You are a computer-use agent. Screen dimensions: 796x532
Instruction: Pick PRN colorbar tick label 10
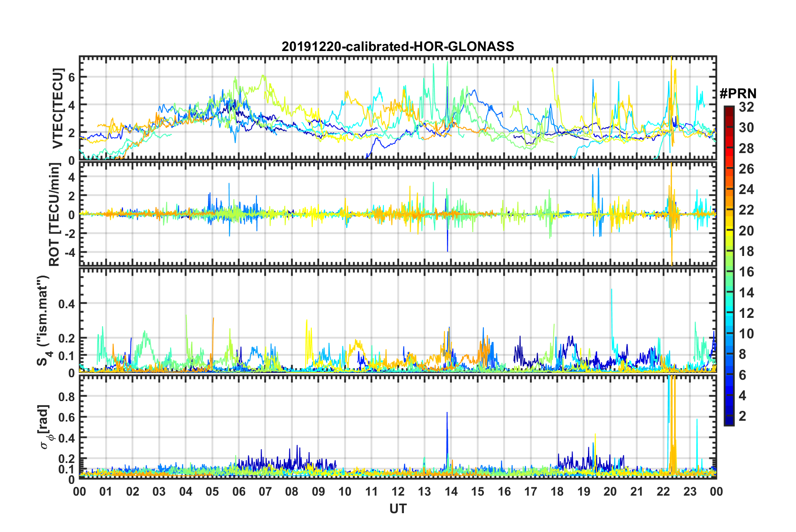(x=746, y=333)
